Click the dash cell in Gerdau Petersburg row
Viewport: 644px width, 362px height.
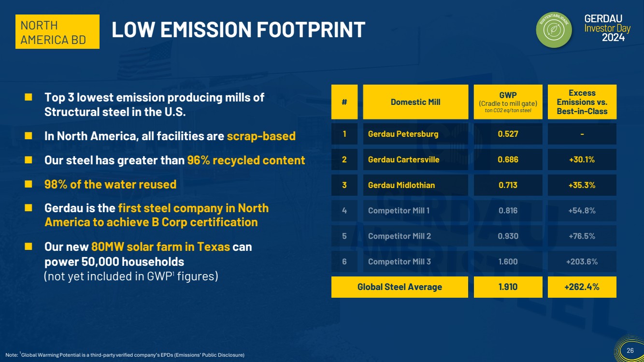click(x=582, y=134)
